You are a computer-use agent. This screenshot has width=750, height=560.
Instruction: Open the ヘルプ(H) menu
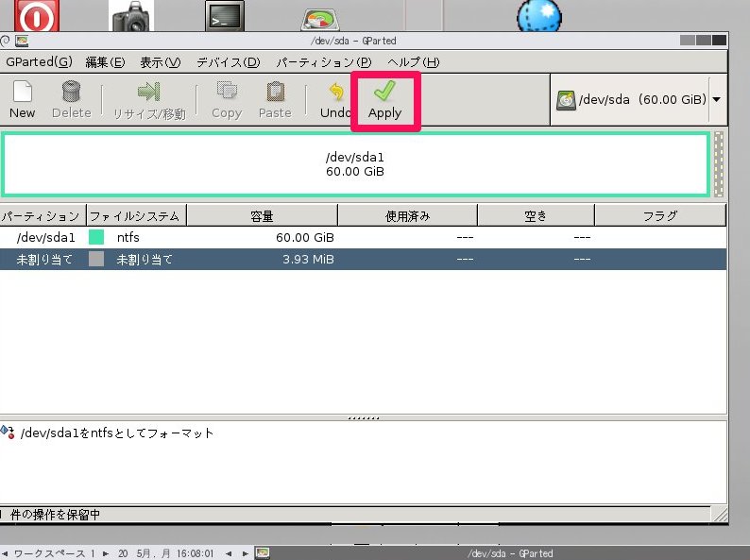point(414,62)
